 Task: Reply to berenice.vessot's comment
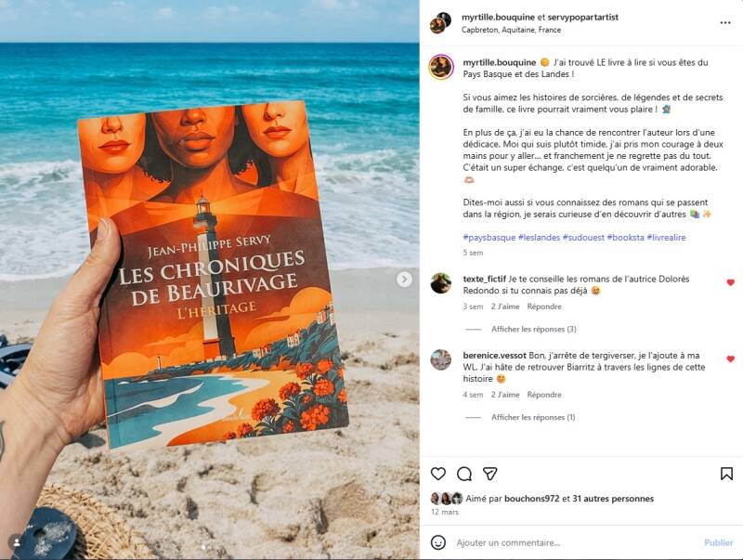point(544,395)
